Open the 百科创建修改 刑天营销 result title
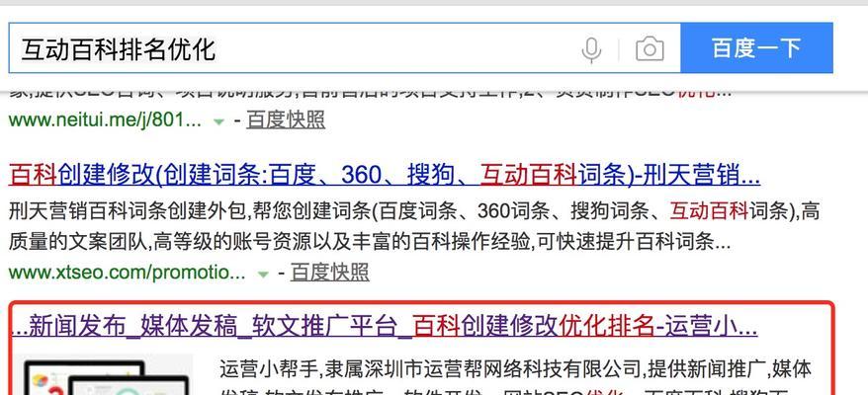 pos(385,176)
